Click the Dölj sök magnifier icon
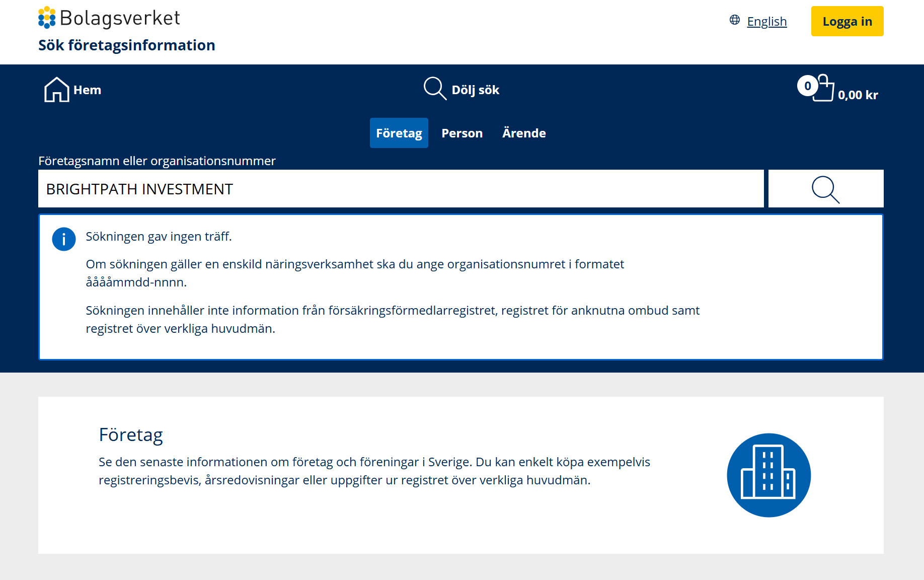Viewport: 924px width, 580px height. [x=435, y=89]
